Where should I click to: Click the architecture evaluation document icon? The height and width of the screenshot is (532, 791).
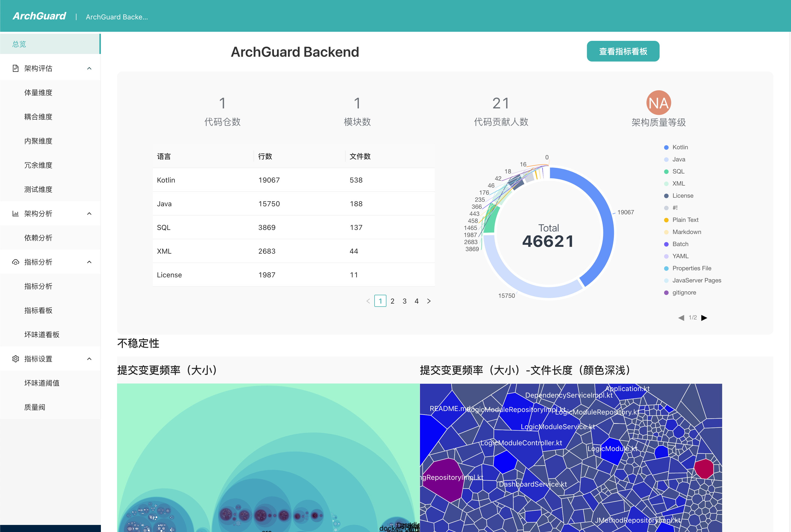pos(15,69)
